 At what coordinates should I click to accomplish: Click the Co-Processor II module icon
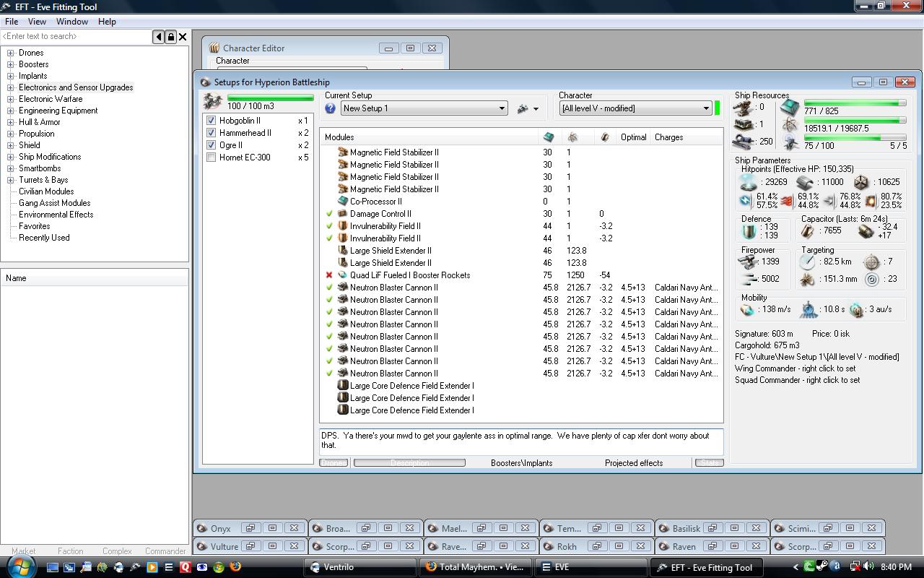343,202
